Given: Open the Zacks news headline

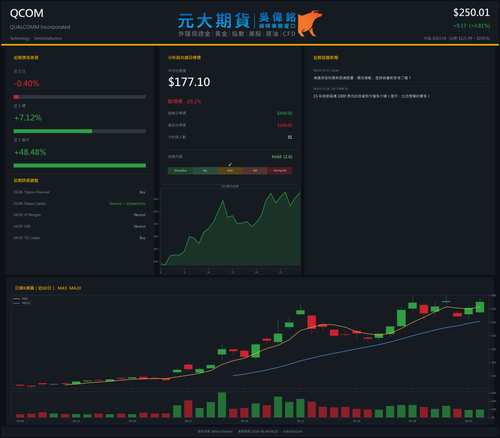Looking at the screenshot, I should click(x=362, y=78).
